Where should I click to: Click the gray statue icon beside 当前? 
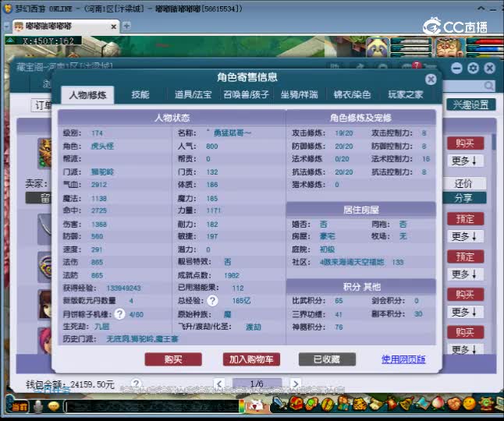click(x=38, y=406)
